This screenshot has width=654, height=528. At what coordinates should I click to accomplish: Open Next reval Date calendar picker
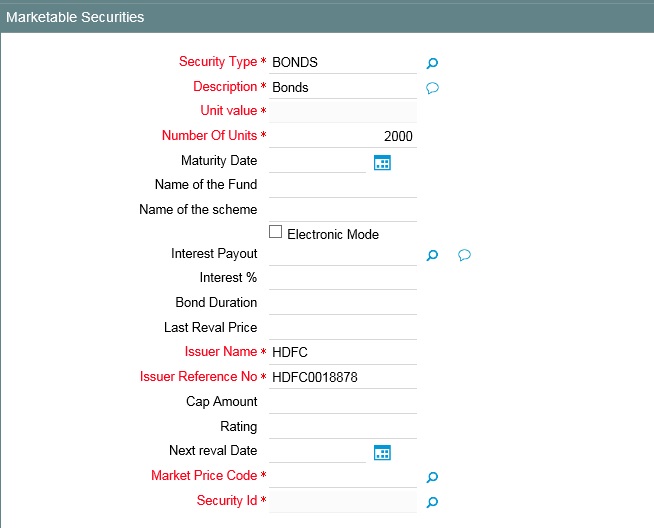381,452
